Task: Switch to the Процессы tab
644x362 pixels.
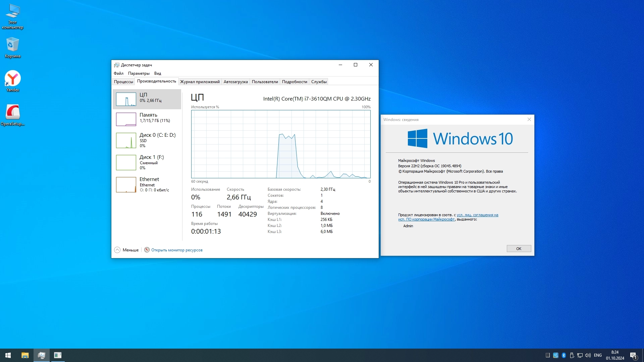Action: coord(123,82)
